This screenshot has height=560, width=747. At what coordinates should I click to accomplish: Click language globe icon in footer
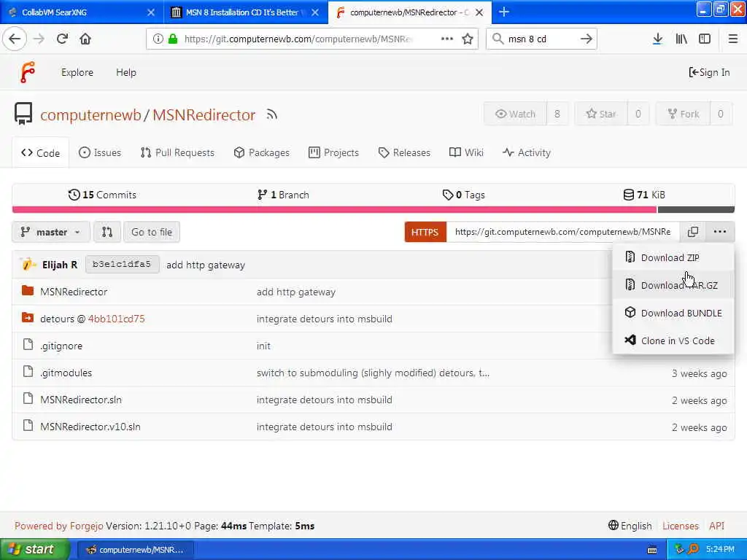tap(613, 525)
